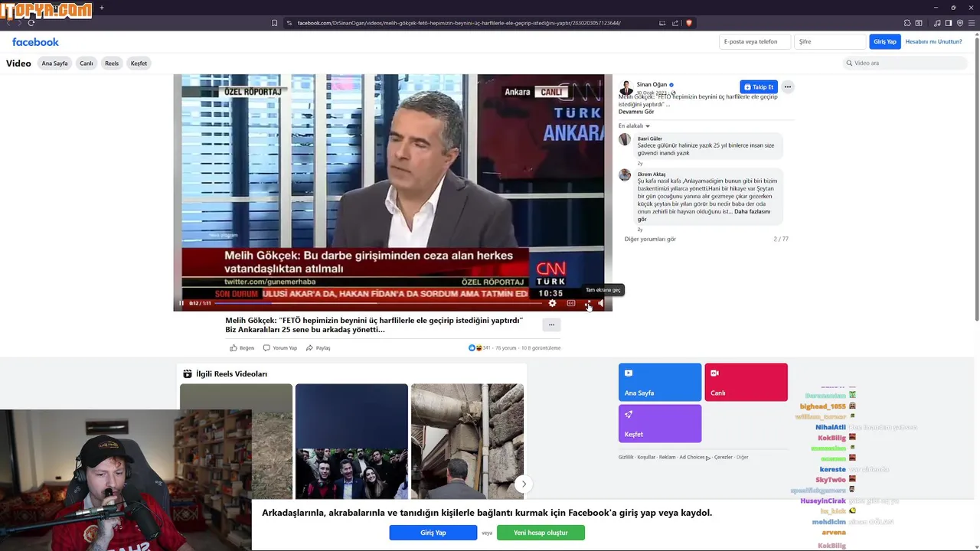
Task: Like the video with Beğen
Action: coord(242,347)
